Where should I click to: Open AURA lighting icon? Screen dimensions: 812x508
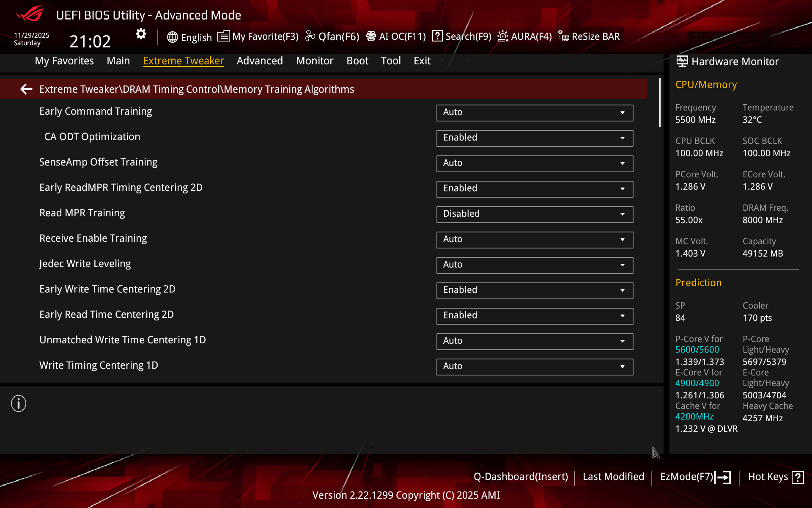pos(502,36)
